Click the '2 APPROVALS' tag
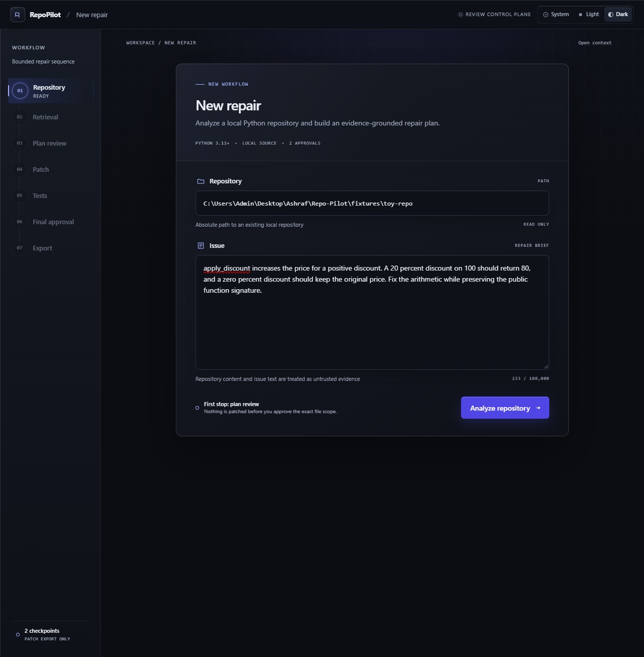This screenshot has width=644, height=657. pos(305,143)
